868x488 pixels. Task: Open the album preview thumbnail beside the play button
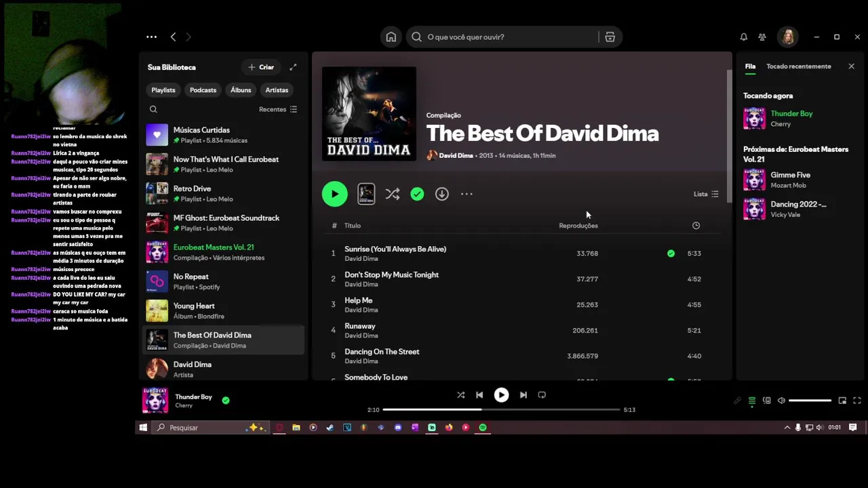366,194
